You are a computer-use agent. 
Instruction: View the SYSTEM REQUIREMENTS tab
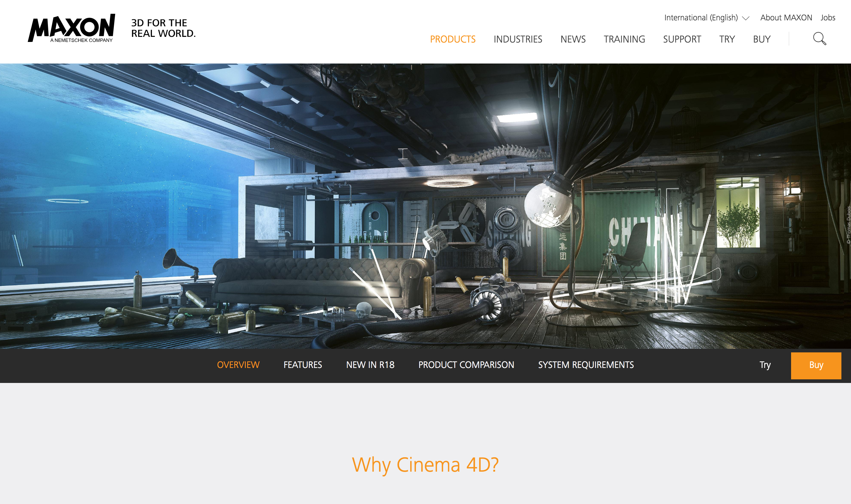tap(586, 365)
